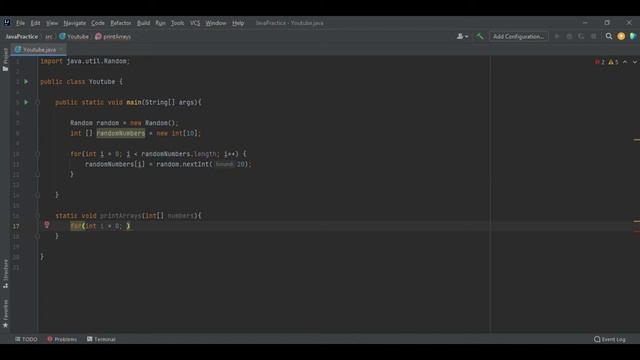640x360 pixels.
Task: Collapse the printArrays method fold marker
Action: point(37,216)
